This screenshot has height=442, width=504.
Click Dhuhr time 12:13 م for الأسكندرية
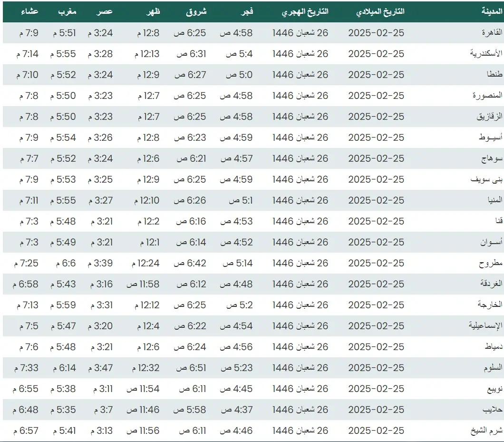pyautogui.click(x=147, y=54)
